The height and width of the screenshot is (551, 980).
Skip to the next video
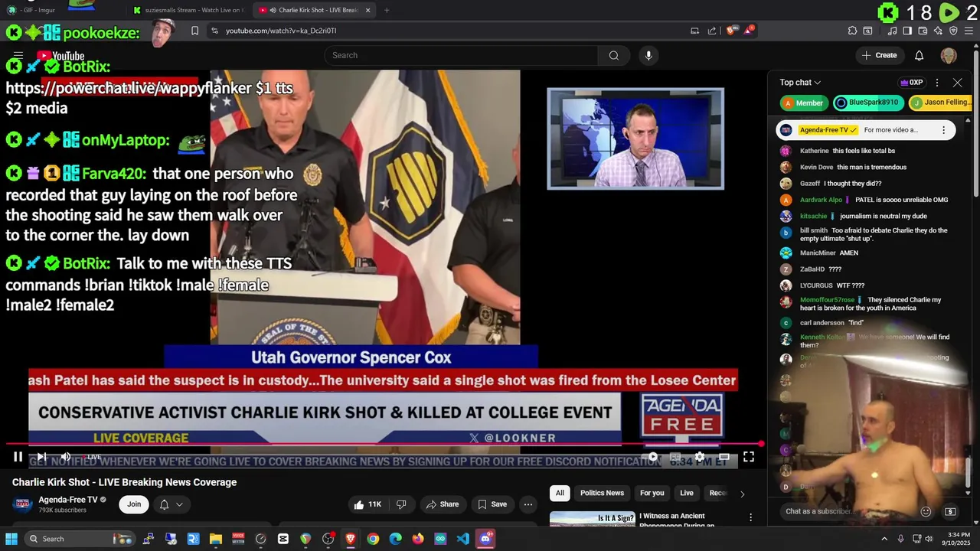pos(42,457)
